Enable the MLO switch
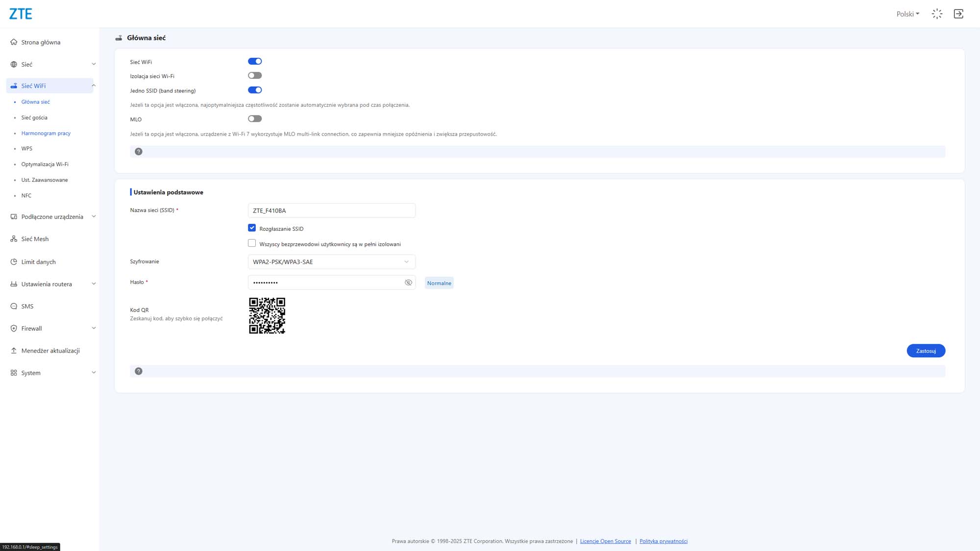The width and height of the screenshot is (980, 551). pos(255,119)
